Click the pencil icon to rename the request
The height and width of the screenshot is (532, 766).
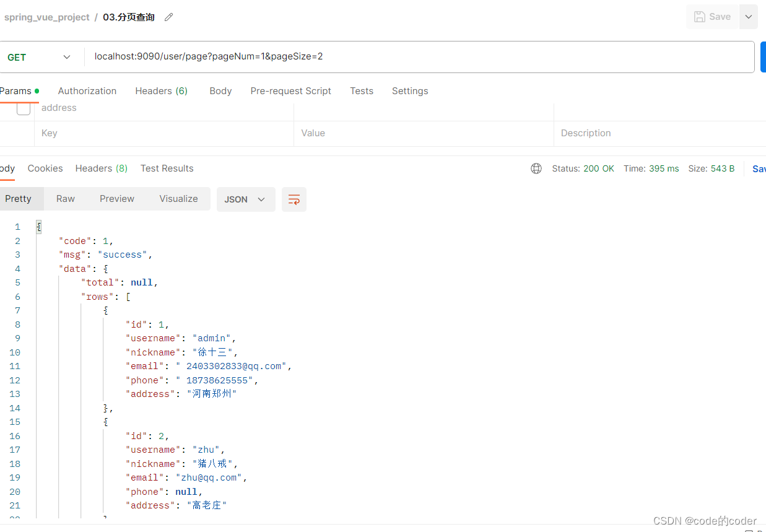168,17
